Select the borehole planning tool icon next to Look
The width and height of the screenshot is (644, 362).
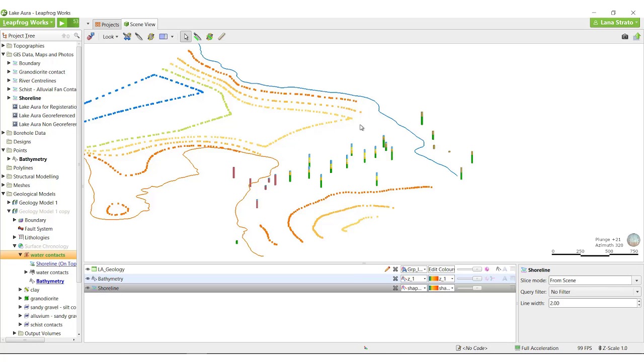tap(127, 36)
